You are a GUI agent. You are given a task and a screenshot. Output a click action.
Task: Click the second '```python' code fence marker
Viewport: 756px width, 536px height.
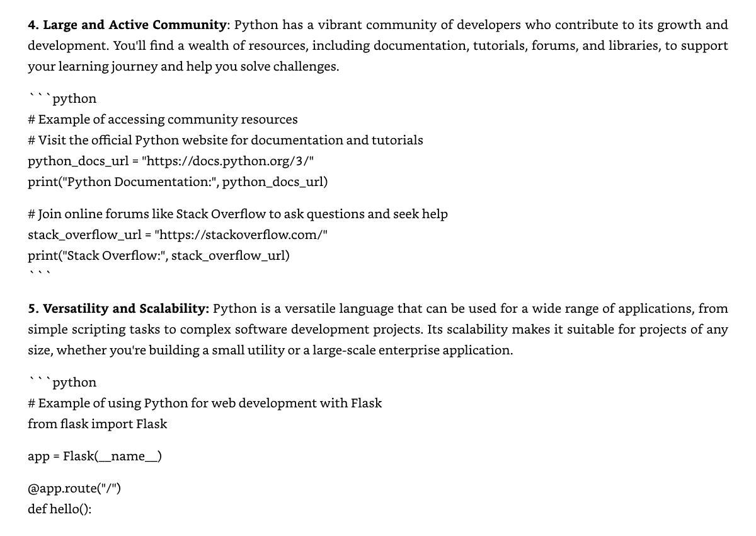pos(62,382)
